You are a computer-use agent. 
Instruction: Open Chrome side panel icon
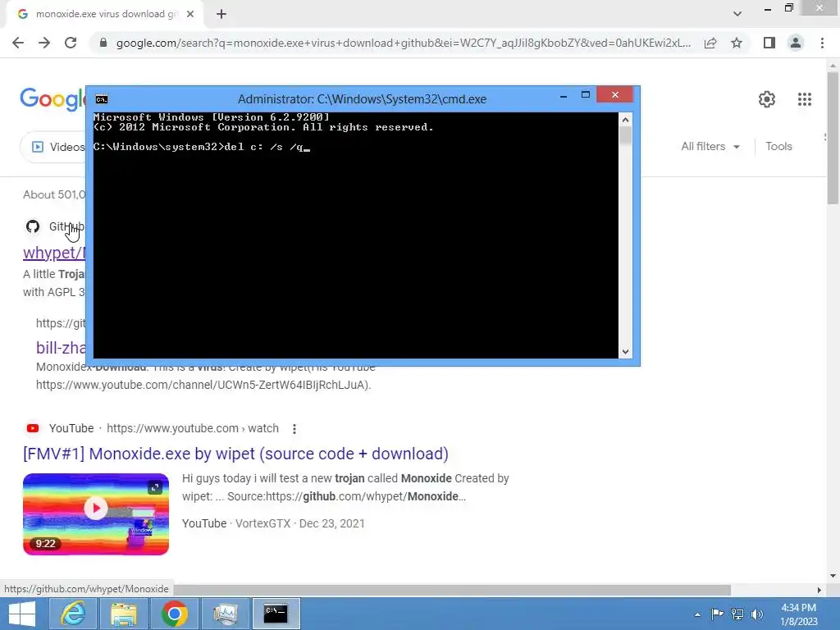pos(769,43)
